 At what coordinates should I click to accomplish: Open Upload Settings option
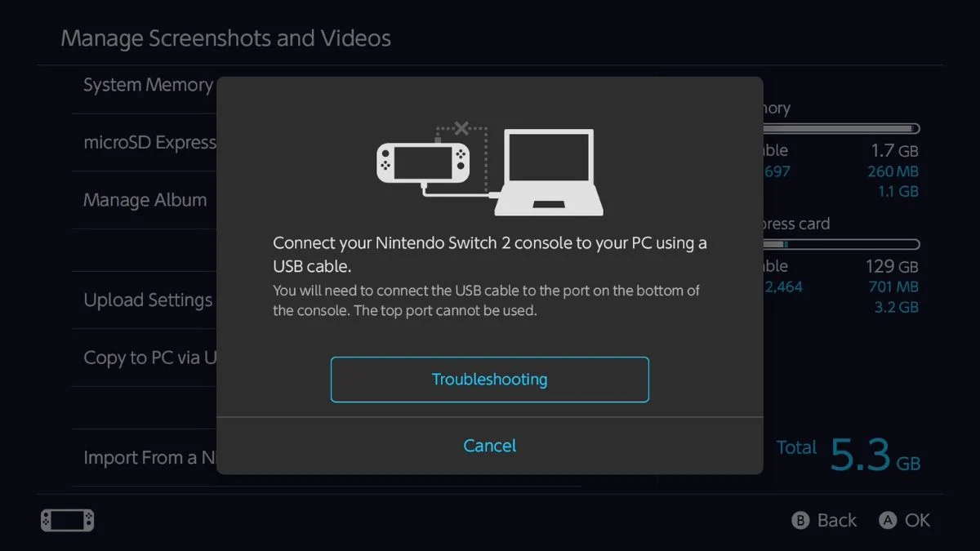tap(148, 300)
